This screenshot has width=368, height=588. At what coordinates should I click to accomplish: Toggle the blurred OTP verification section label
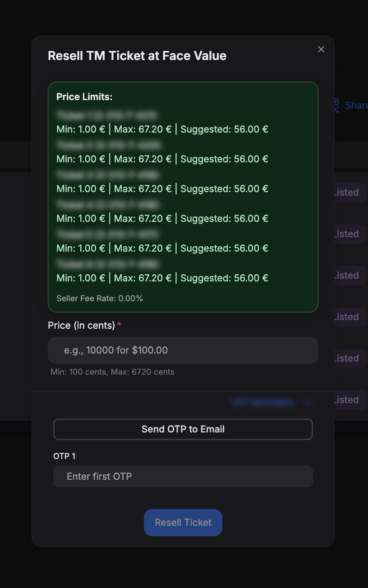263,402
